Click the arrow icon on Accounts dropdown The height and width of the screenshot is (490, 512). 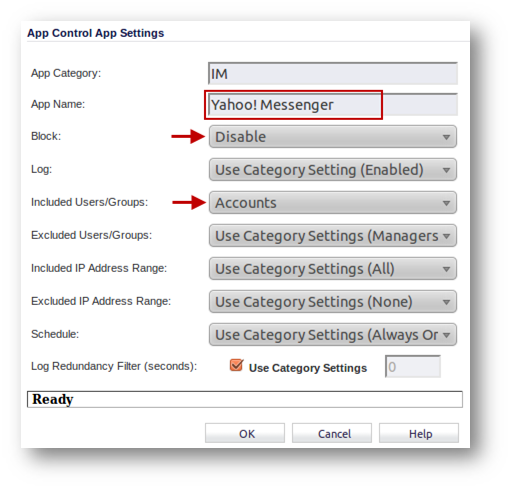pos(446,203)
